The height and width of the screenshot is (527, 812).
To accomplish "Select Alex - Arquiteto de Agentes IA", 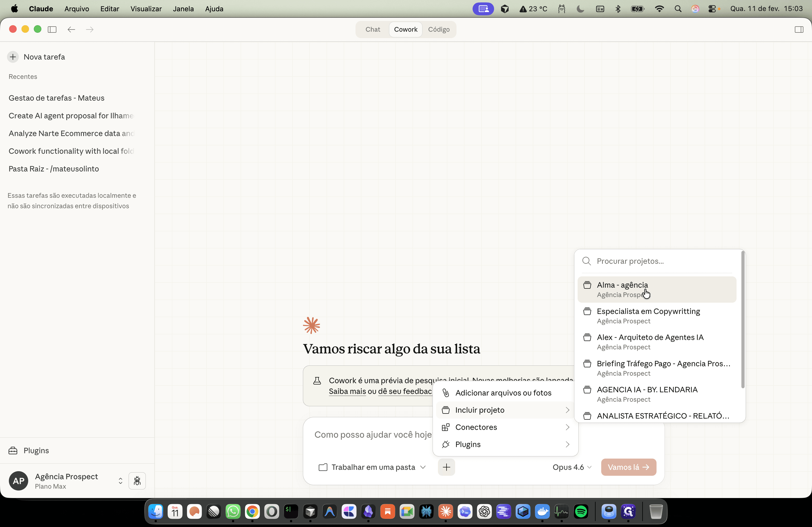I will [x=657, y=342].
